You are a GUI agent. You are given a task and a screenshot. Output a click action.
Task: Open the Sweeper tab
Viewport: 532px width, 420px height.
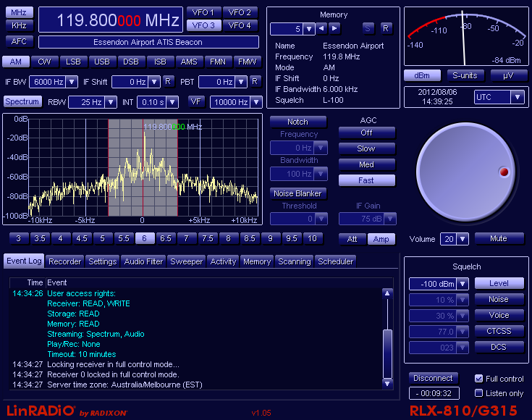point(186,261)
